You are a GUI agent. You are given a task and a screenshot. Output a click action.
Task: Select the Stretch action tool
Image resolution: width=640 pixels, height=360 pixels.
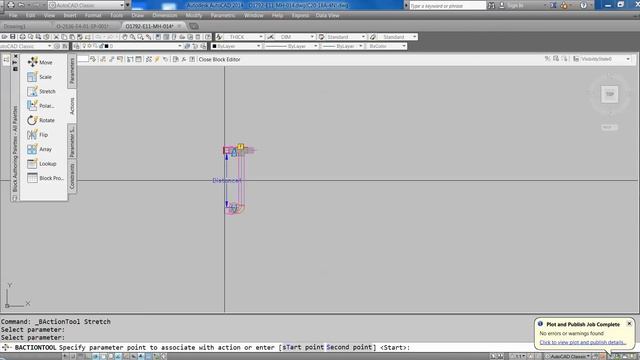pyautogui.click(x=41, y=91)
